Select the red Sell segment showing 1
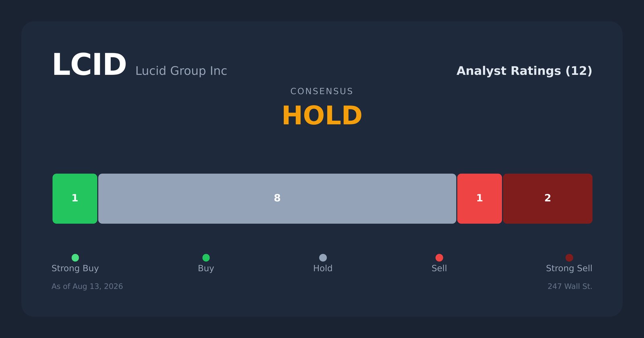Viewport: 644px width, 338px height. pyautogui.click(x=480, y=199)
